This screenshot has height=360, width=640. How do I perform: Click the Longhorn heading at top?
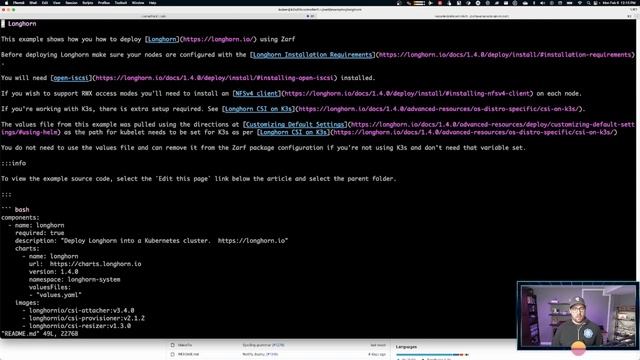pos(22,24)
